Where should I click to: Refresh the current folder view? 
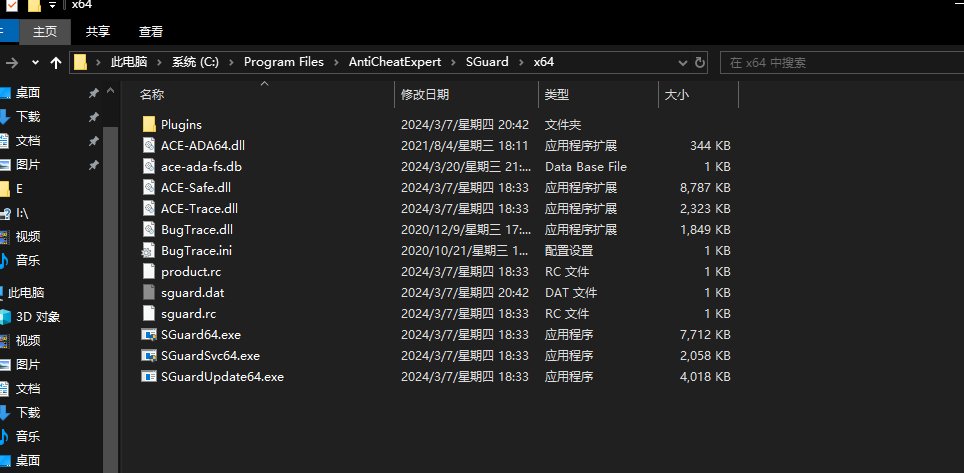point(700,62)
